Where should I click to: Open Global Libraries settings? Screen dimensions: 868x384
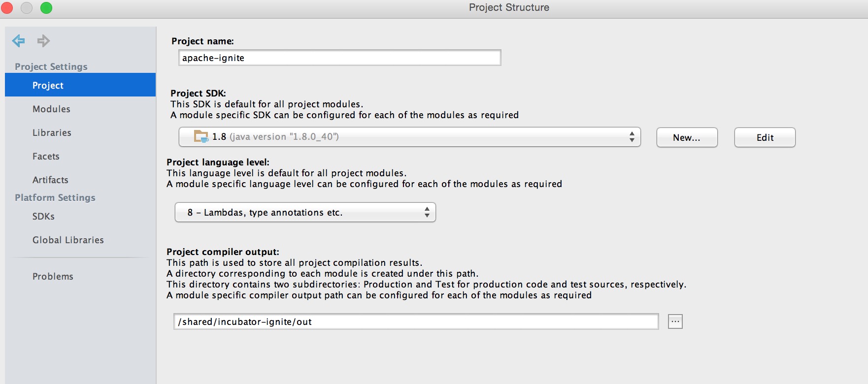click(68, 240)
